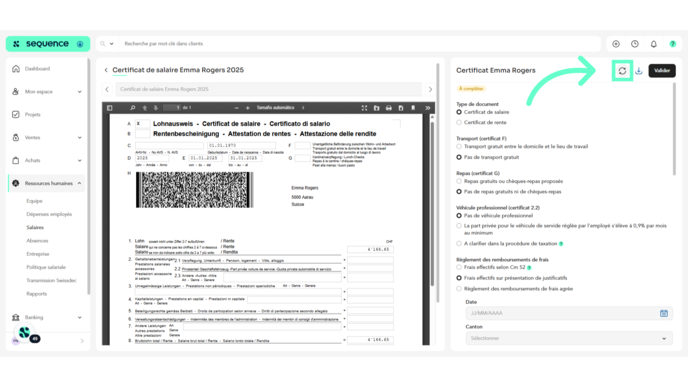Open the Canton Sélectionner dropdown
The height and width of the screenshot is (387, 688).
tap(569, 338)
